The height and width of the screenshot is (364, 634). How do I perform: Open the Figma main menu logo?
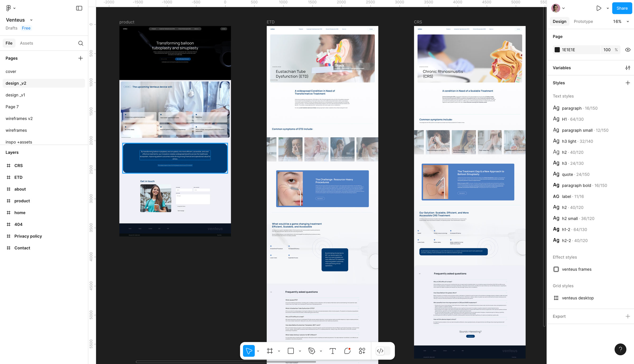[x=8, y=8]
